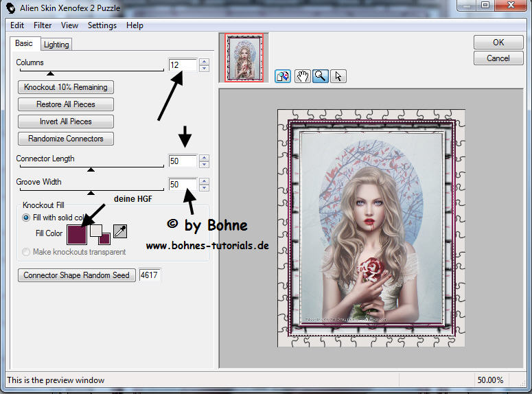
Task: Click Invert All Pieces button
Action: click(x=66, y=121)
